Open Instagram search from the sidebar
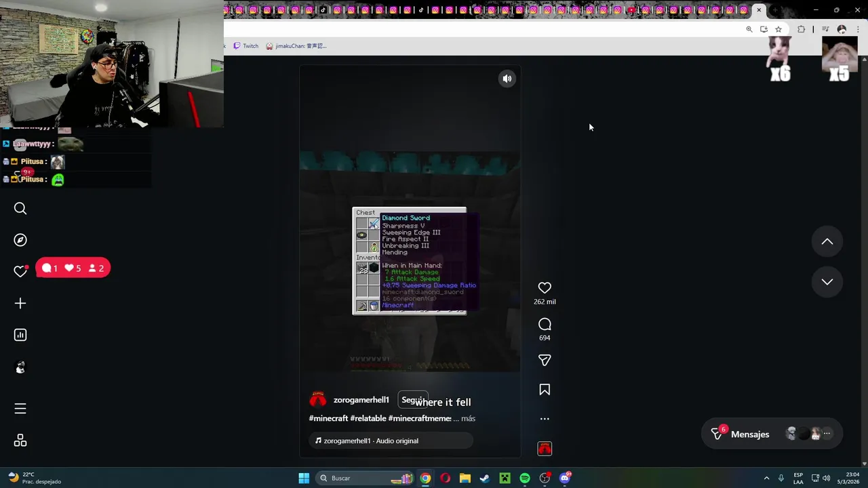This screenshot has width=868, height=488. [x=20, y=209]
